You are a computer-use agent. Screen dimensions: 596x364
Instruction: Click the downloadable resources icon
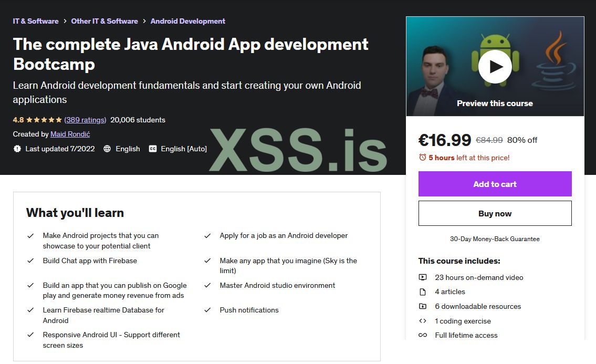point(423,306)
